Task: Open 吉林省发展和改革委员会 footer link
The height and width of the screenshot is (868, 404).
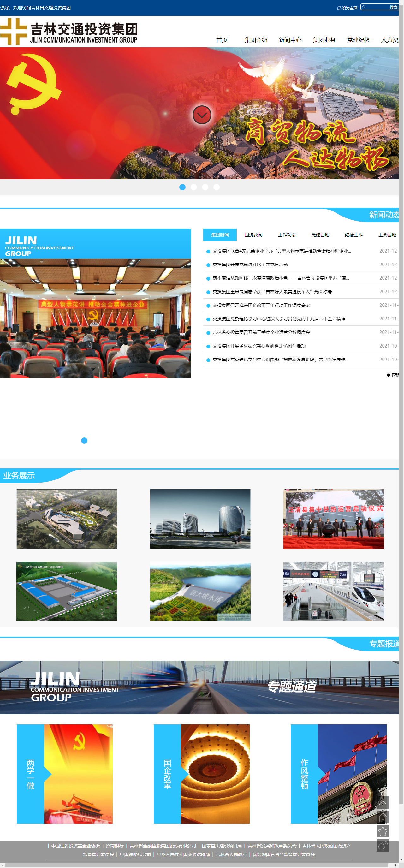Action: [272, 846]
